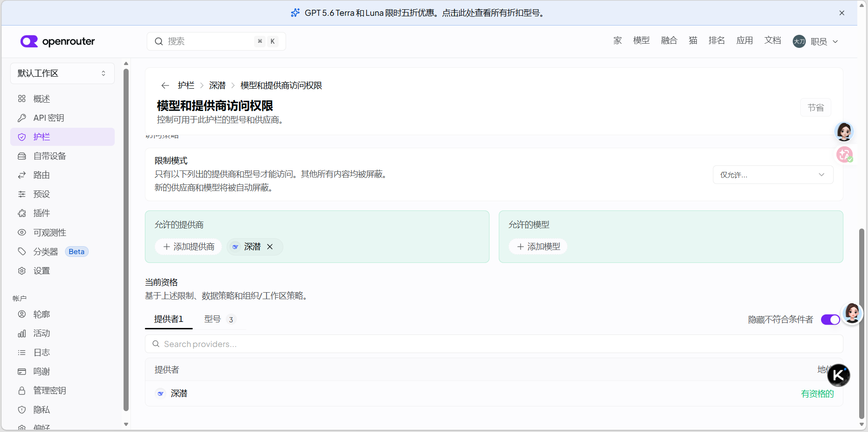Image resolution: width=868 pixels, height=432 pixels.
Task: Click the 可观测性 eye icon
Action: coord(22,232)
